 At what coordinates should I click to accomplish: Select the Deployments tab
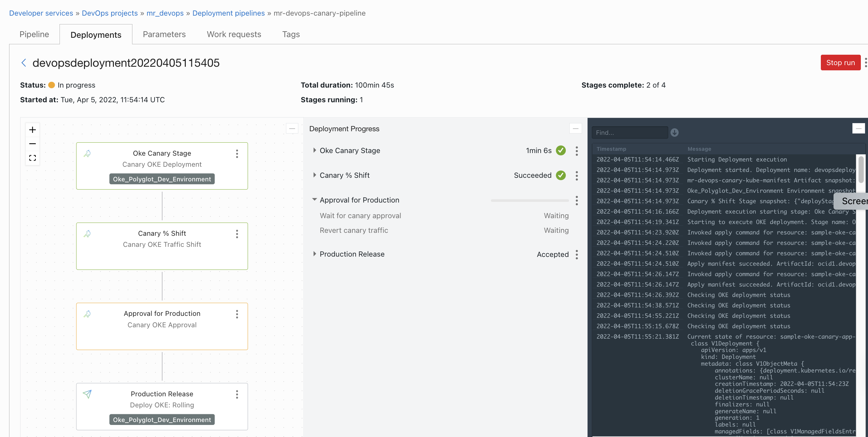(96, 35)
